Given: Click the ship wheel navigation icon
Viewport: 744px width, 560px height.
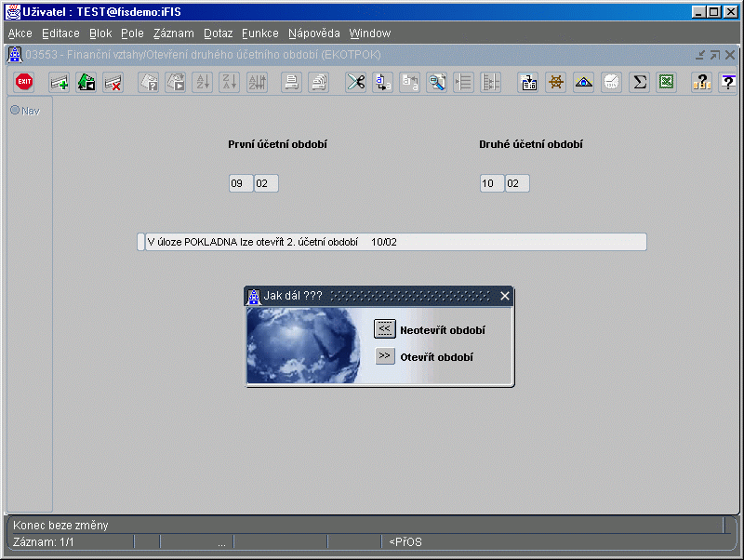Looking at the screenshot, I should [555, 83].
